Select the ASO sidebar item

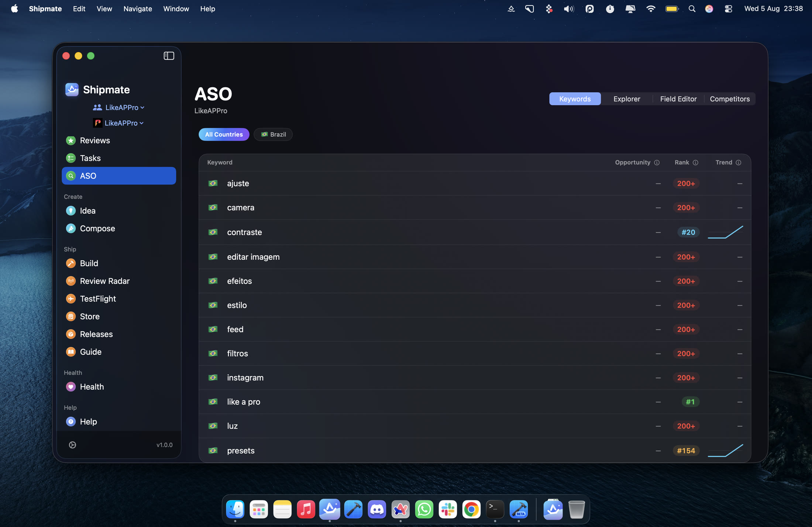coord(118,176)
